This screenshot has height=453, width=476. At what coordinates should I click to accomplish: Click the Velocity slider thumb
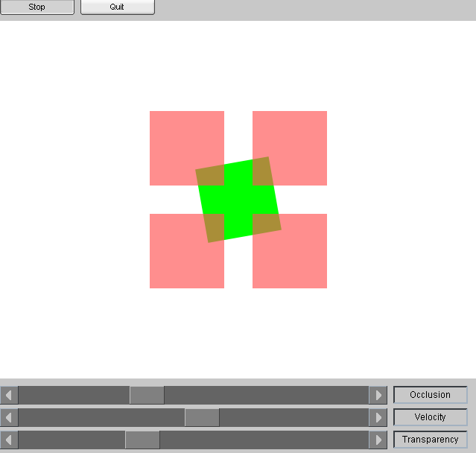202,417
